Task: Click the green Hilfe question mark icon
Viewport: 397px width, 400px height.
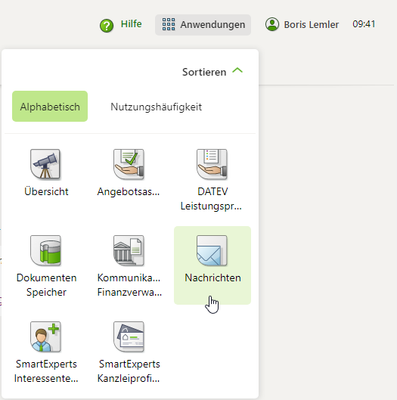Action: [107, 25]
